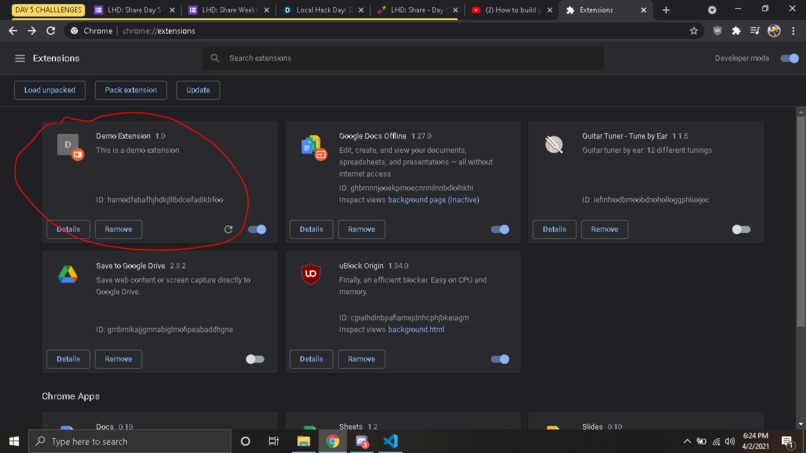Enable Guitar Tuner extension toggle

[x=741, y=229]
